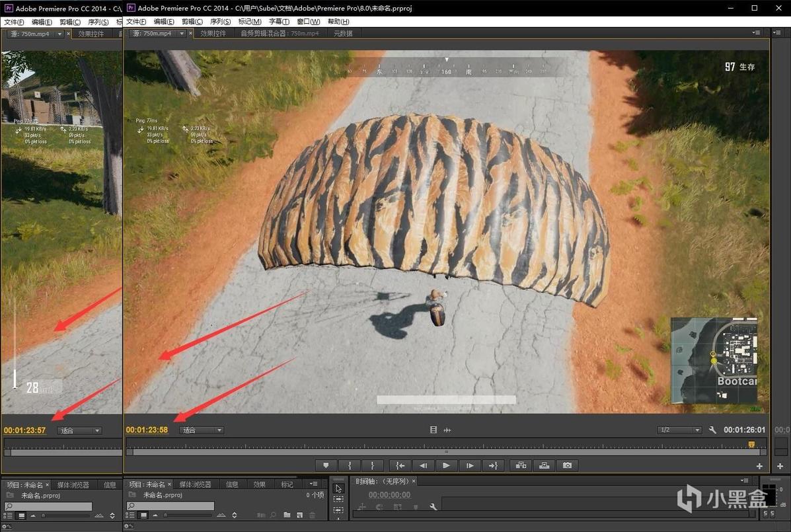This screenshot has height=532, width=791.
Task: Select the Track Select Forward tool
Action: click(x=338, y=499)
